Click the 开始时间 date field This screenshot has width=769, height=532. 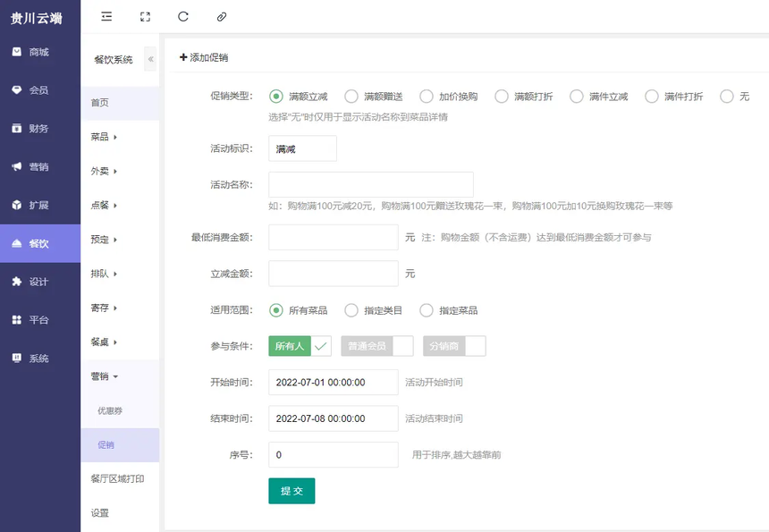pos(334,383)
